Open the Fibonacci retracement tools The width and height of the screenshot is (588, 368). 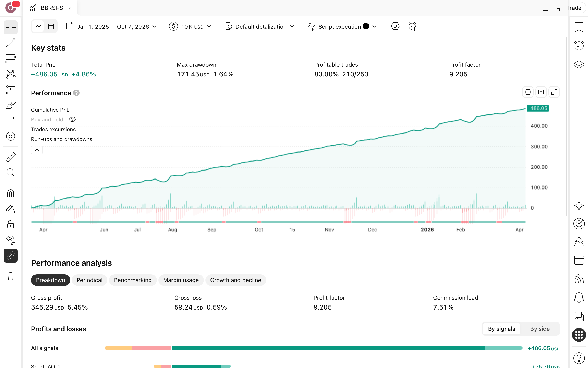point(11,59)
